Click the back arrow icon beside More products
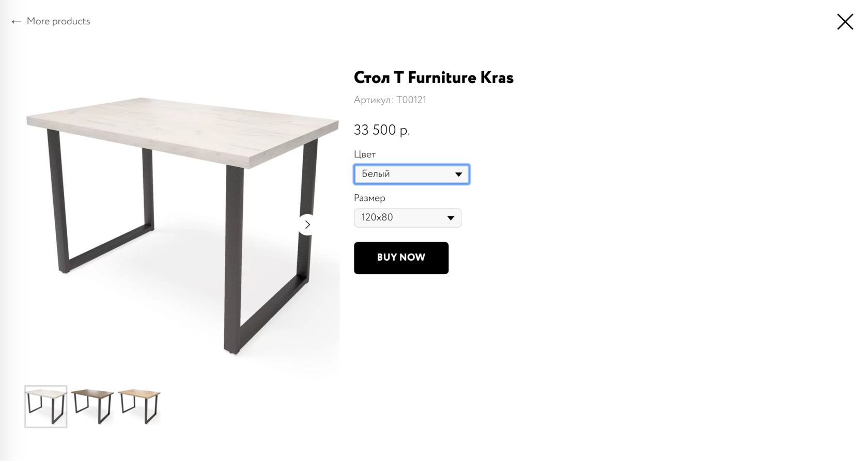868x461 pixels. click(x=16, y=22)
